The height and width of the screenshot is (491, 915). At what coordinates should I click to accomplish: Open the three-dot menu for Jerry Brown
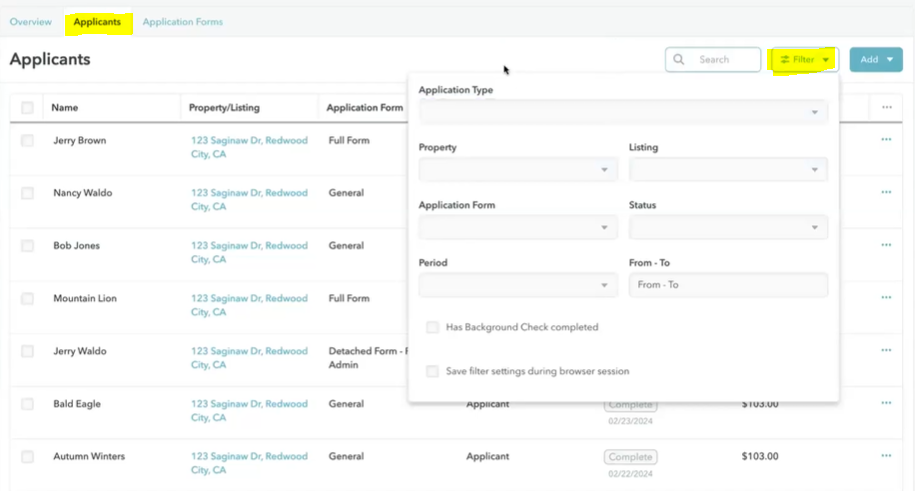pyautogui.click(x=886, y=140)
